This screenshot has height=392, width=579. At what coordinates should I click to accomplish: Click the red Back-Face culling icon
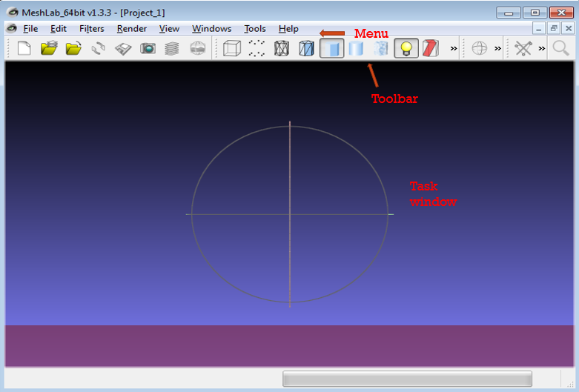(430, 49)
